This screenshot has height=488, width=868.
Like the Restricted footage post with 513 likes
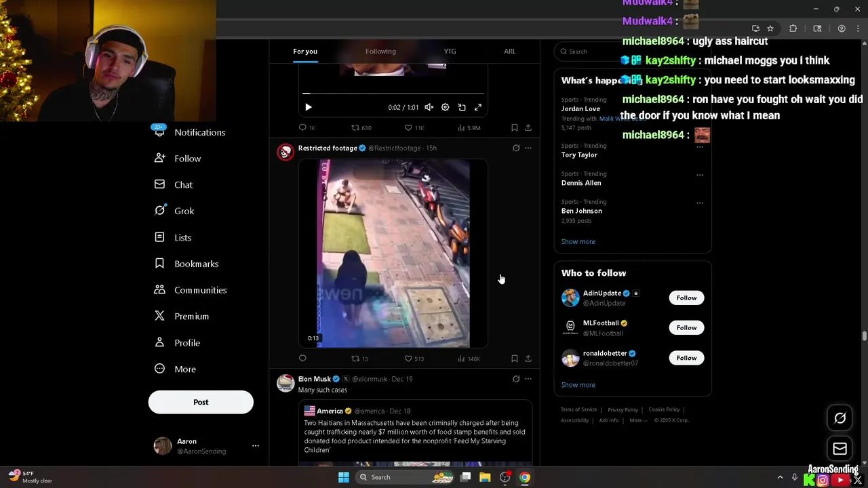point(414,359)
